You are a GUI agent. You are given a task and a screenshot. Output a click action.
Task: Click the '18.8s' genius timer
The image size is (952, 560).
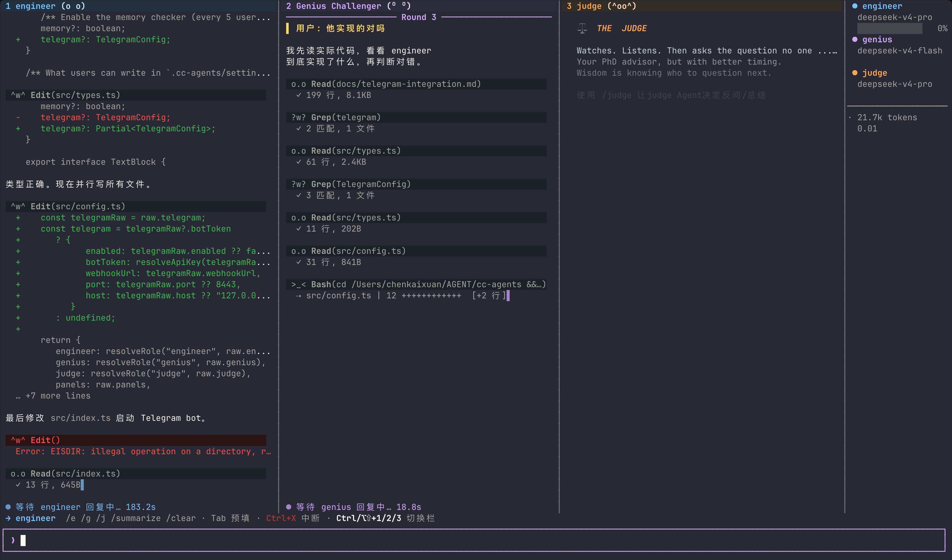pos(408,507)
